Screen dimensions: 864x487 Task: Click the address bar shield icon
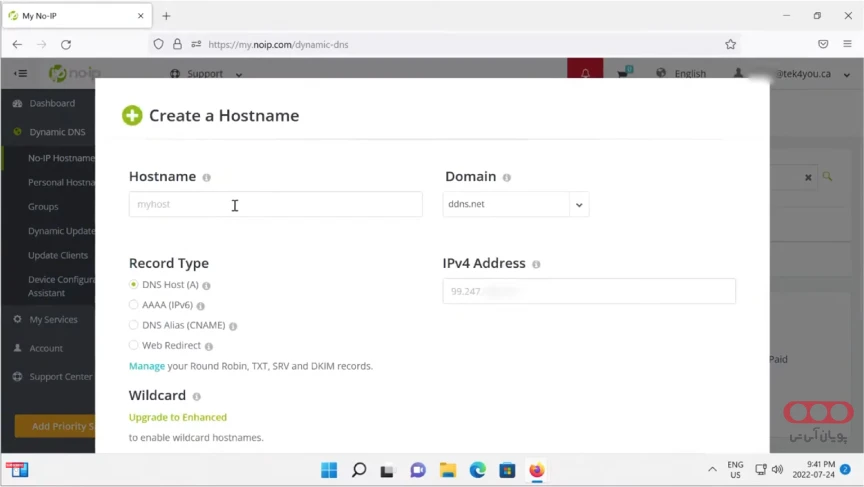click(159, 44)
